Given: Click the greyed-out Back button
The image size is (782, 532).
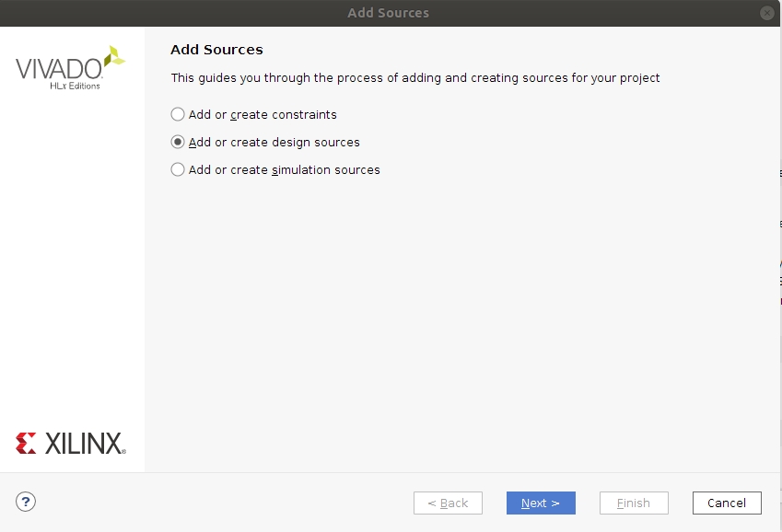Looking at the screenshot, I should click(448, 503).
